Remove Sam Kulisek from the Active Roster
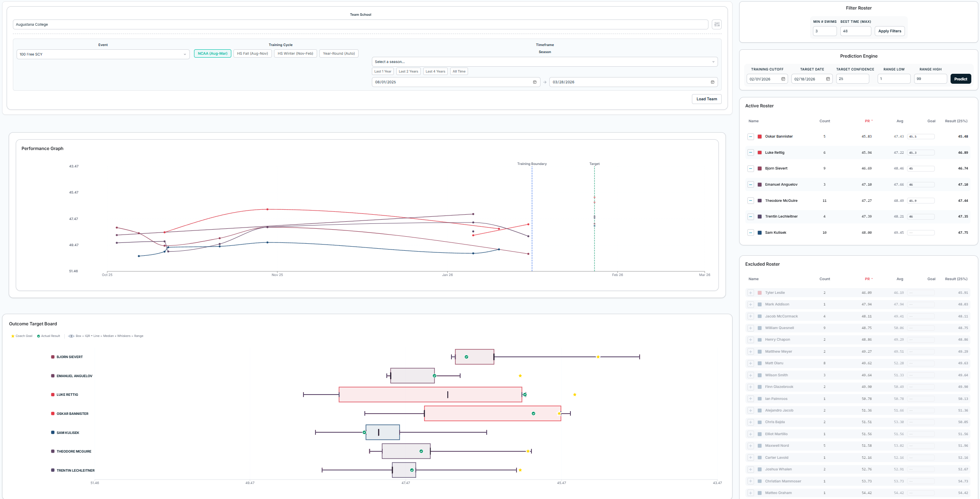 tap(750, 233)
